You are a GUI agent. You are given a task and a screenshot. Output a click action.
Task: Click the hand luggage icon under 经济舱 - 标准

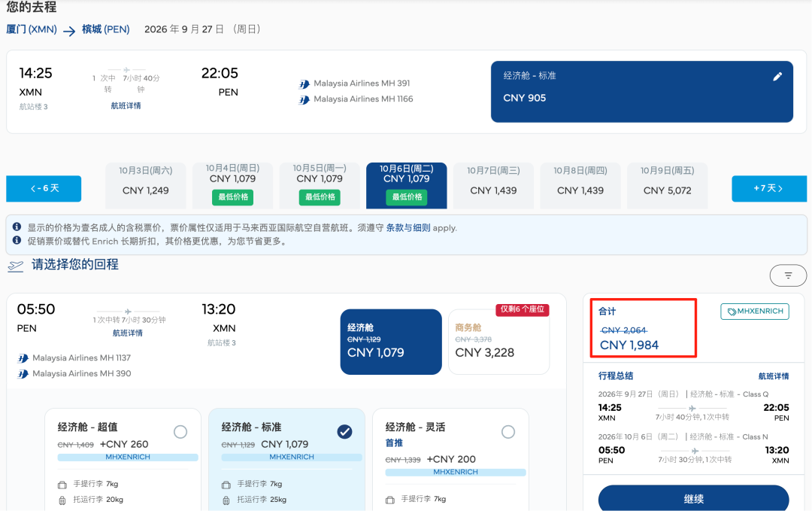(227, 483)
